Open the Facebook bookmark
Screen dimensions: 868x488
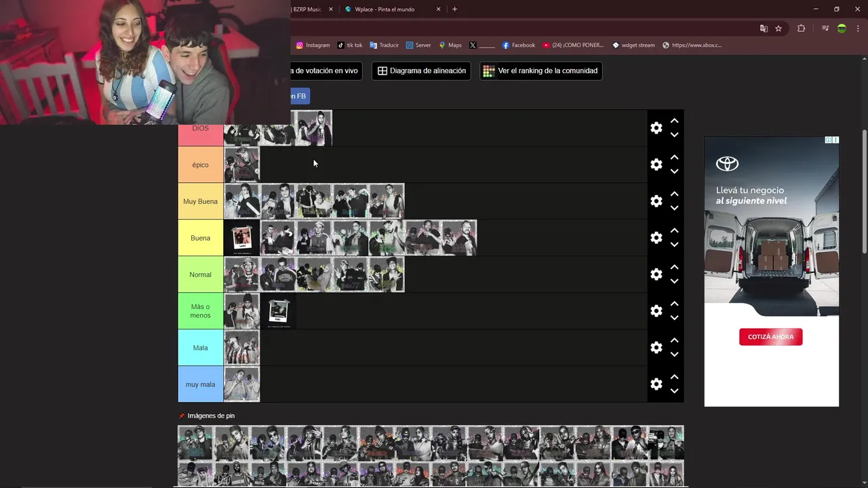pos(519,45)
